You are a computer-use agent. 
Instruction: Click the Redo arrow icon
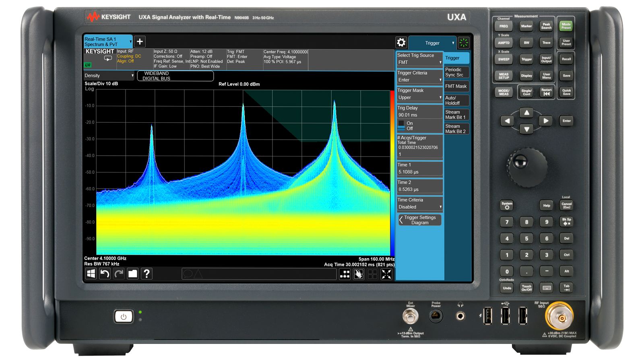[x=119, y=274]
